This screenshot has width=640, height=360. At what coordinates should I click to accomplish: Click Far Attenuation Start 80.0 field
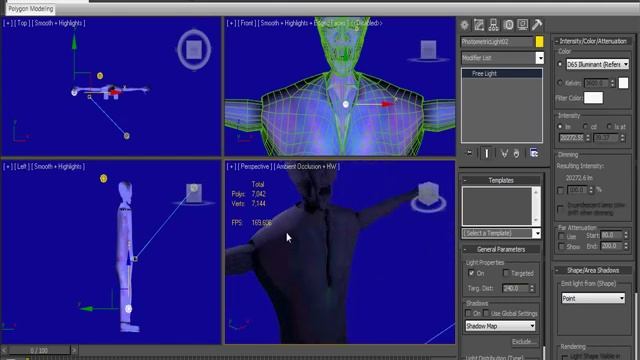click(x=611, y=235)
